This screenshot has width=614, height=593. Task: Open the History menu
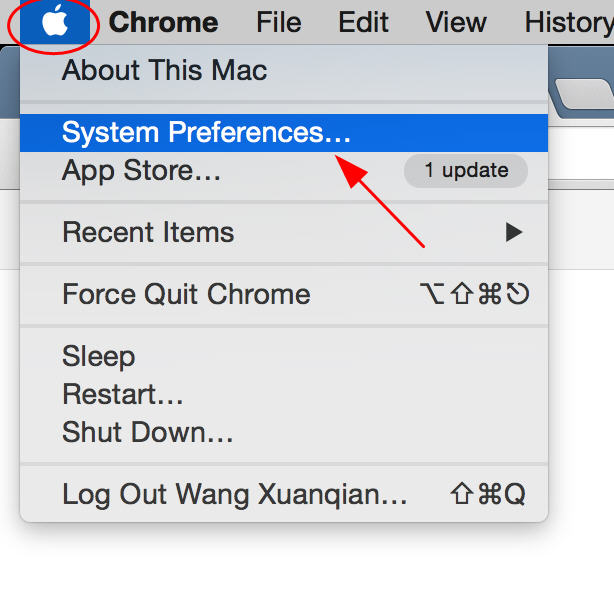569,22
